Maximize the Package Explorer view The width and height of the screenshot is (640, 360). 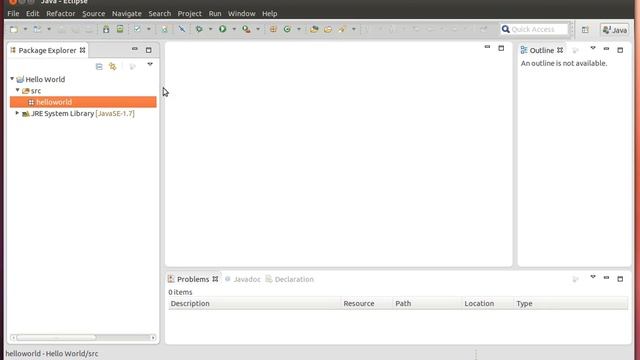[149, 50]
